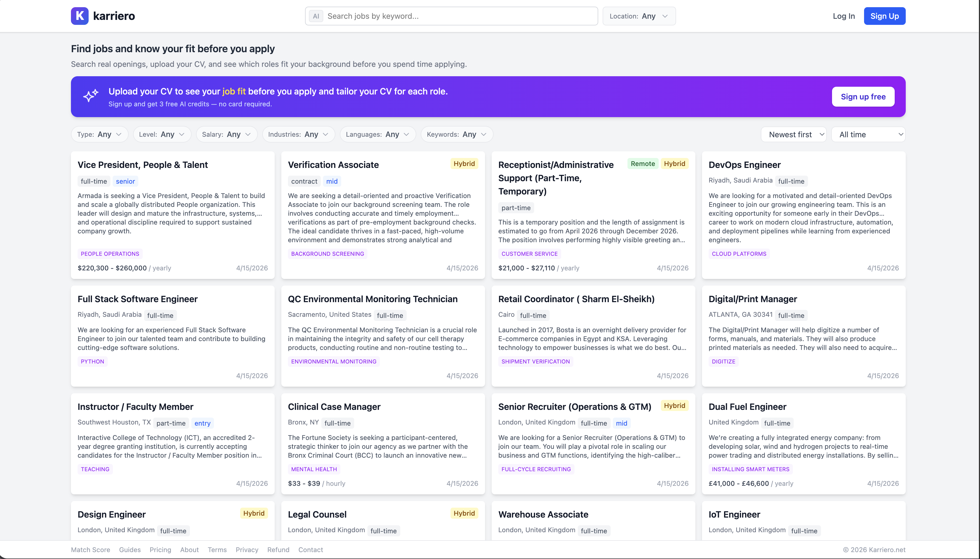Viewport: 980px width, 559px height.
Task: Open the Pricing footer link
Action: point(160,549)
